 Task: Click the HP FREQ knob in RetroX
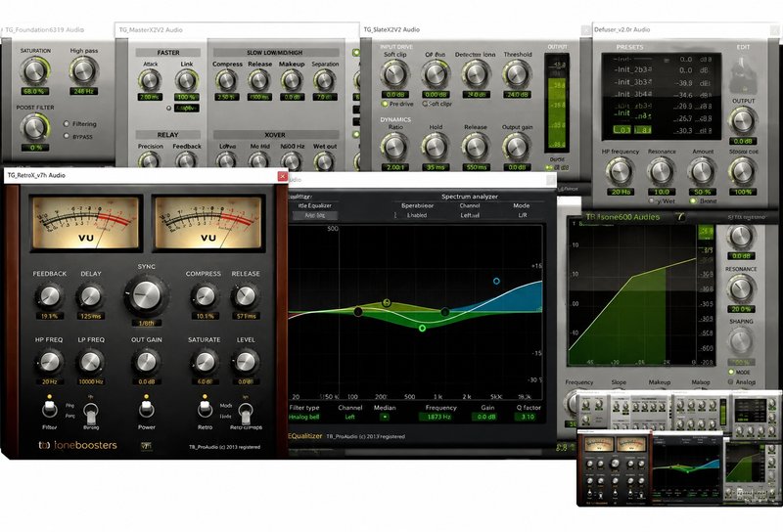tap(50, 361)
